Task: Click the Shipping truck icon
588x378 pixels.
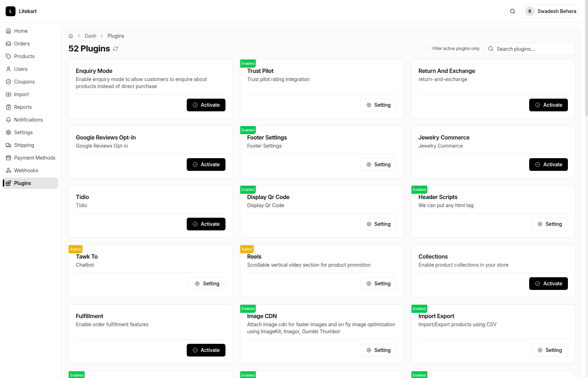Action: pyautogui.click(x=8, y=145)
